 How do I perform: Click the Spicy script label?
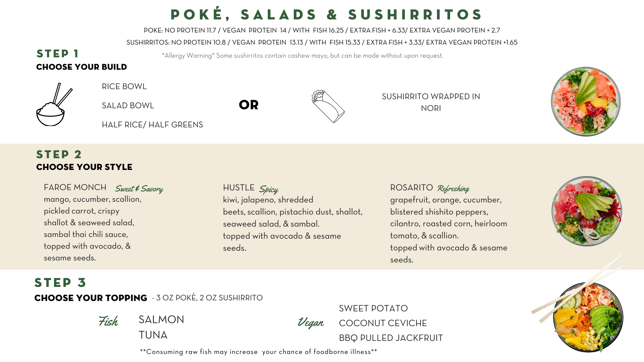(x=268, y=189)
